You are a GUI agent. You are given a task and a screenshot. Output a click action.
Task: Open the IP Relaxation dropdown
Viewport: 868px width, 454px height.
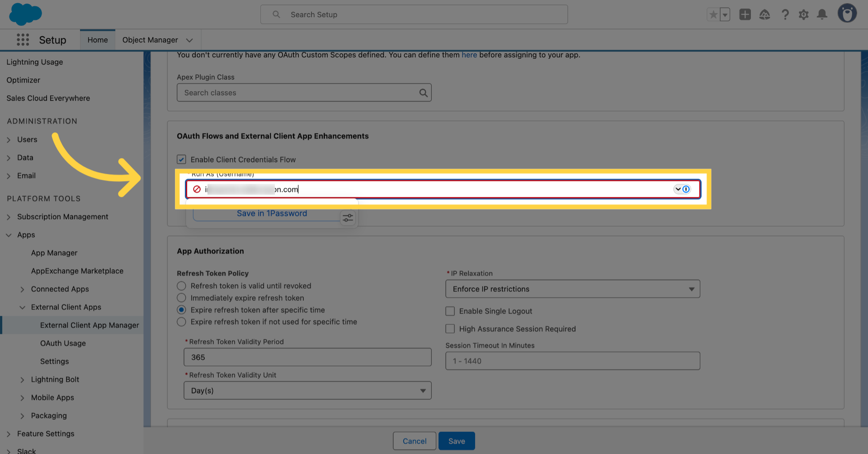tap(572, 289)
